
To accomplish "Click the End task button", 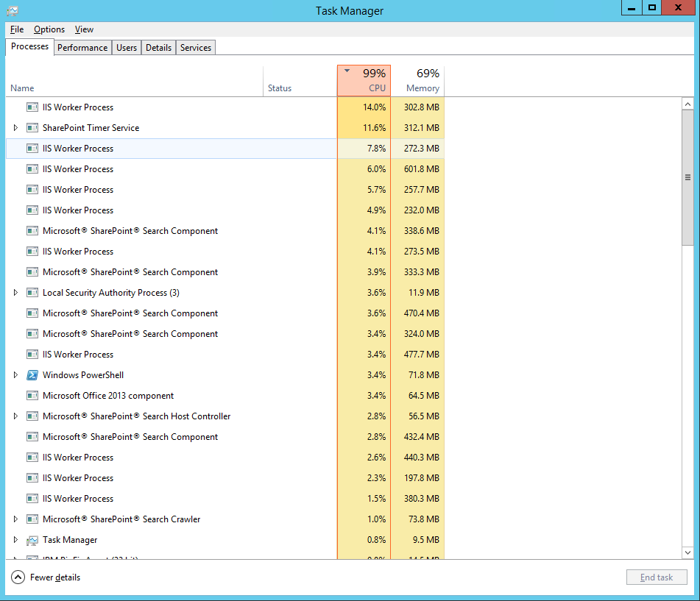I will [657, 577].
